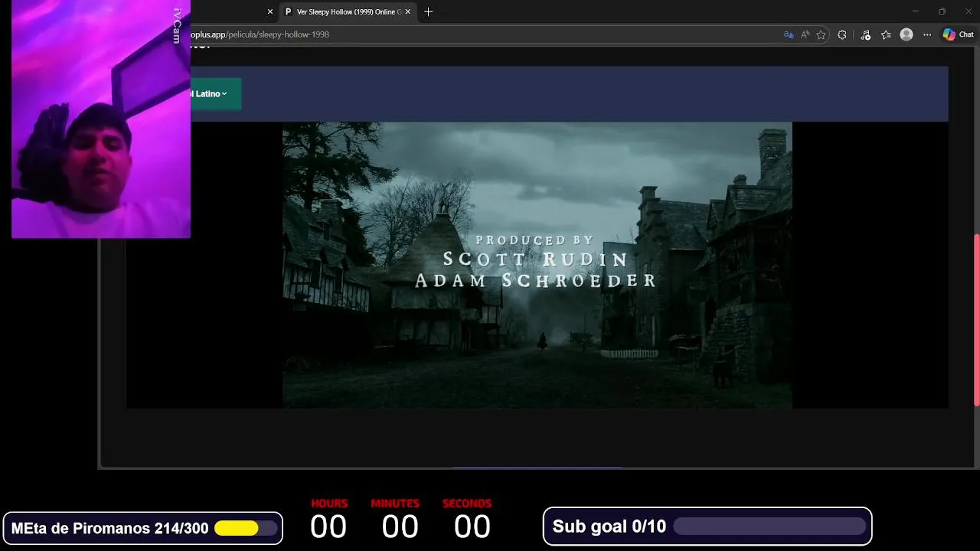Open the Favorites list icon

tap(886, 34)
